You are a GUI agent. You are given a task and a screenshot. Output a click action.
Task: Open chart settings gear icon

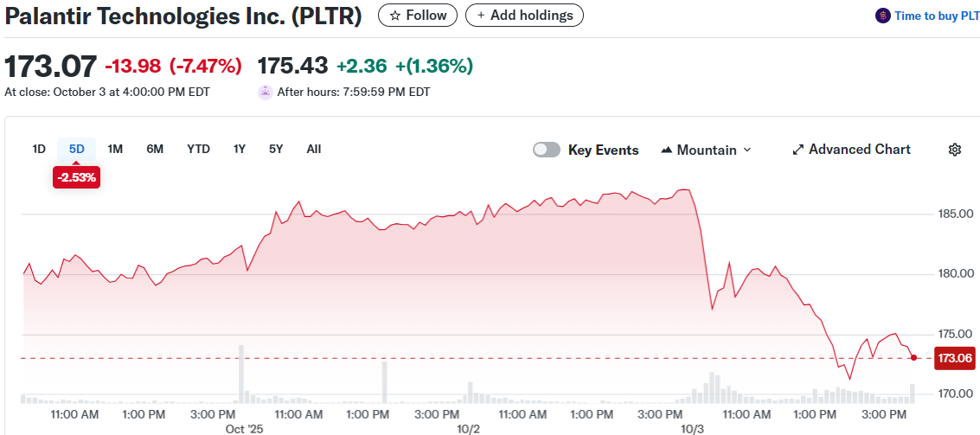coord(955,150)
